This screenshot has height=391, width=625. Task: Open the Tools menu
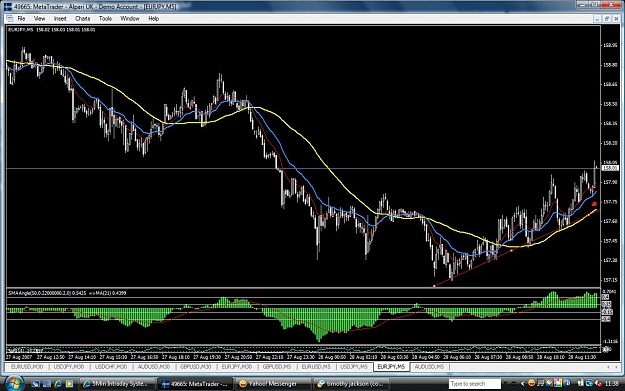pos(105,18)
